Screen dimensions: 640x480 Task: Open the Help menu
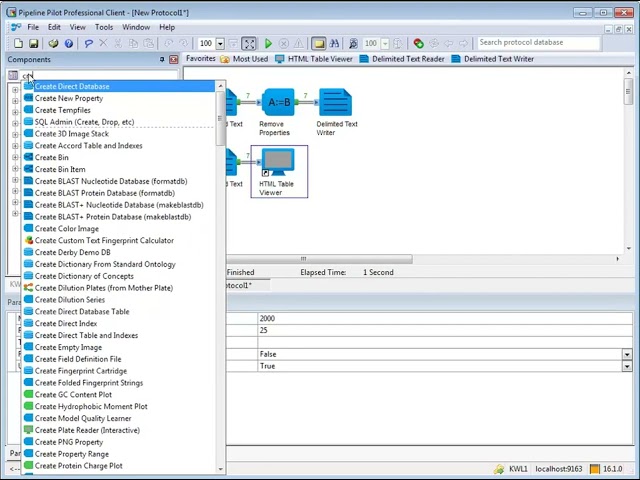click(x=167, y=27)
